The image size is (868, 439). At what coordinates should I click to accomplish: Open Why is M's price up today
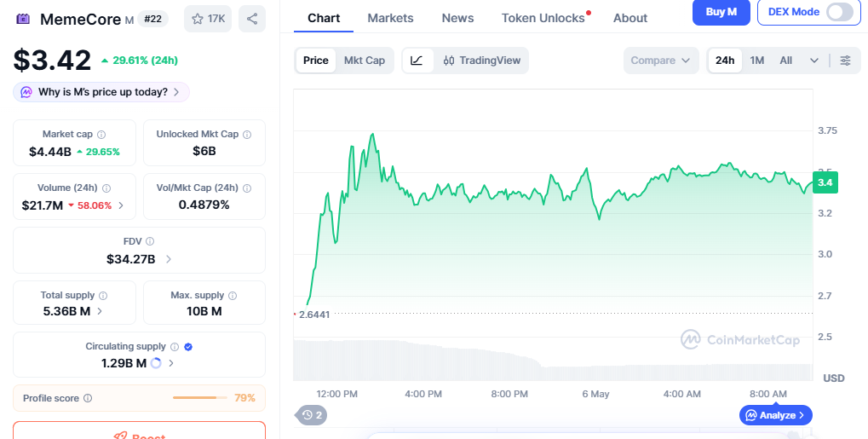click(101, 92)
